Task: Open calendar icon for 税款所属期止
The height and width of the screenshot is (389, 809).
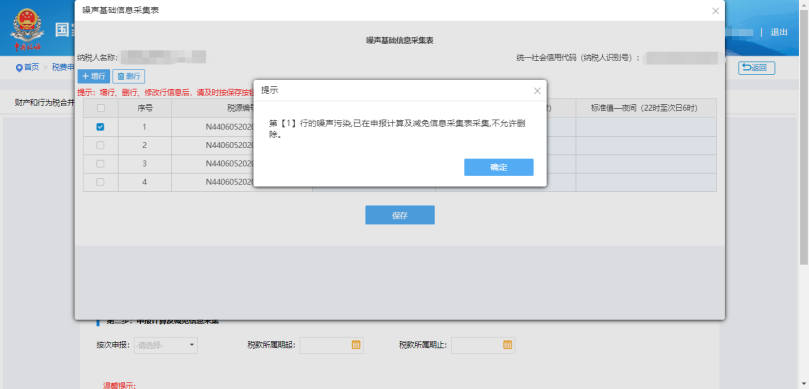Action: point(507,345)
